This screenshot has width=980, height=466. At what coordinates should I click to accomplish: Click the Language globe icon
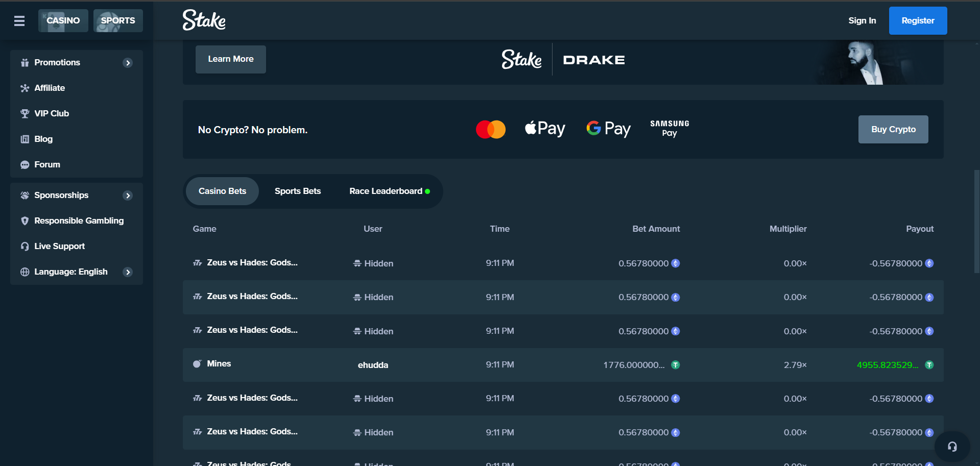25,272
